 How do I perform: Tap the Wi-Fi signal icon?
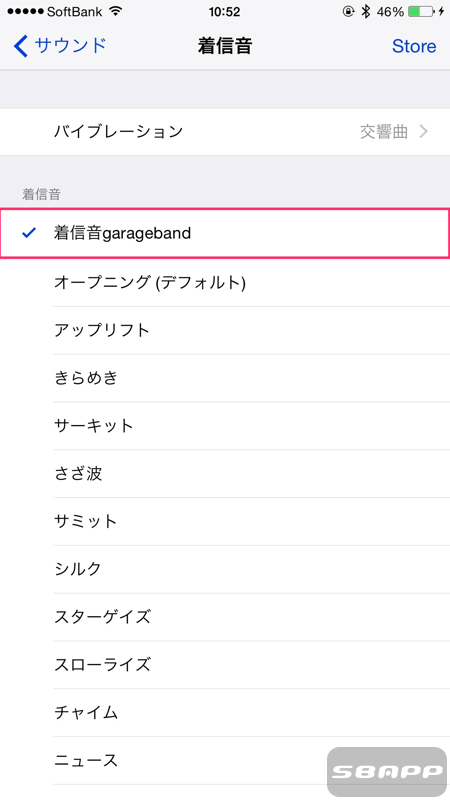click(x=116, y=11)
